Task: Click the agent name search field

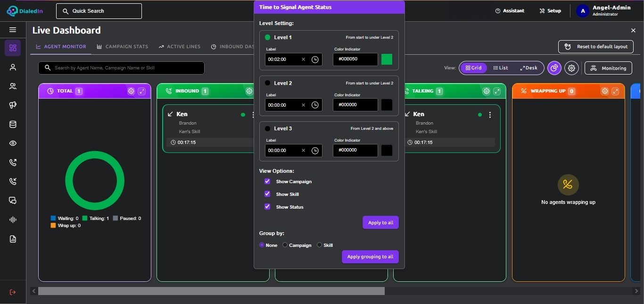Action: 121,68
